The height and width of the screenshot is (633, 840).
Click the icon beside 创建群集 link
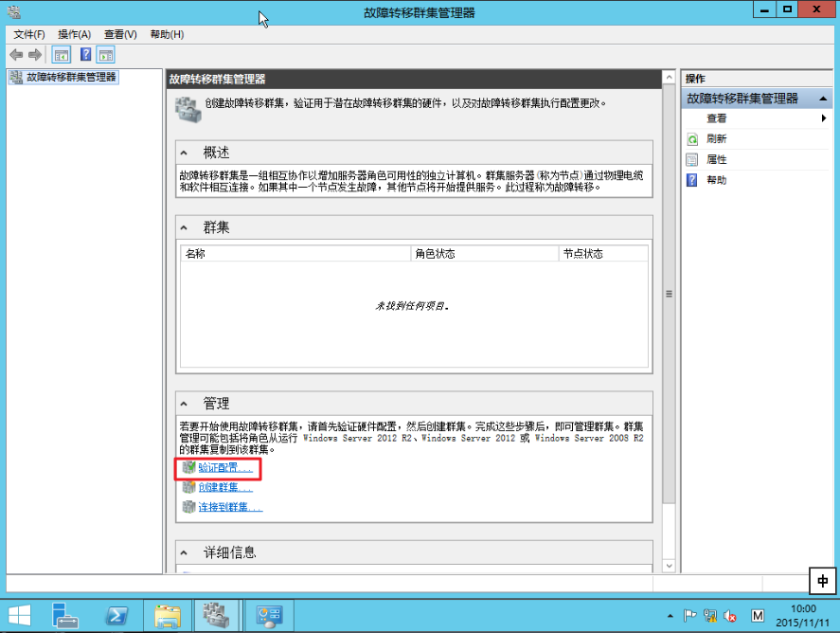point(188,487)
